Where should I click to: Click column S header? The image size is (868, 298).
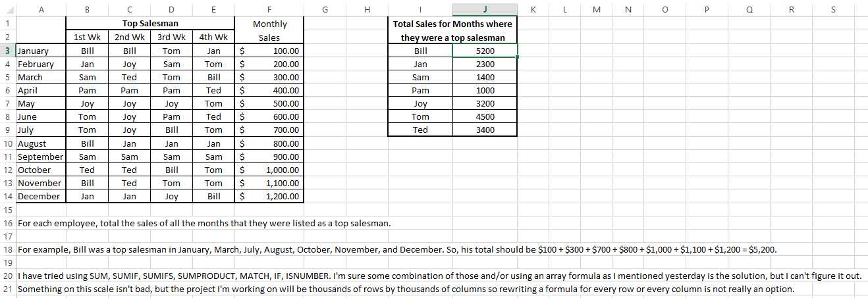click(x=833, y=9)
